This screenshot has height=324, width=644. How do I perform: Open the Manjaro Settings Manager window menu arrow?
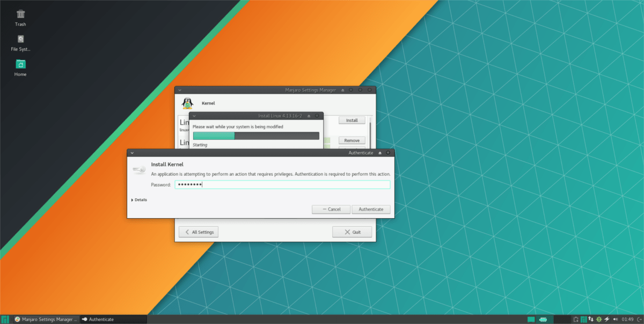click(x=180, y=90)
